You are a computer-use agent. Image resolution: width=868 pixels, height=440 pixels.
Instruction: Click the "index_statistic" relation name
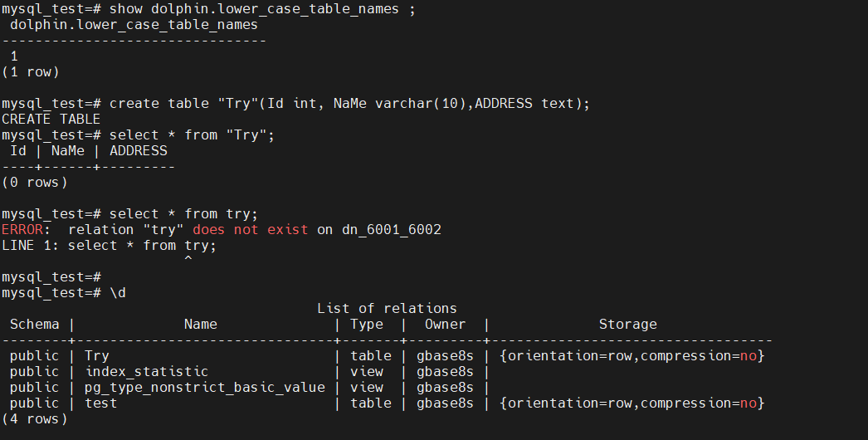tap(147, 372)
